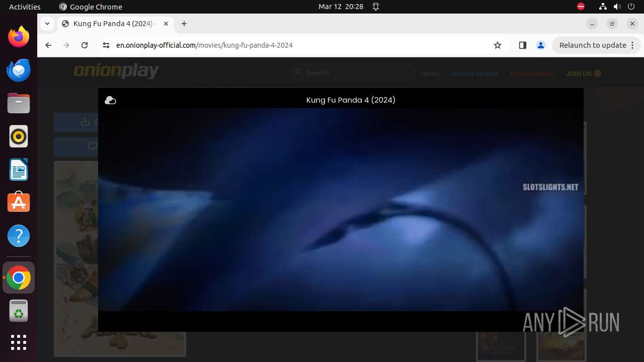Screen dimensions: 644x362
Task: Expand the Chrome tab search dropdown
Action: [x=47, y=24]
